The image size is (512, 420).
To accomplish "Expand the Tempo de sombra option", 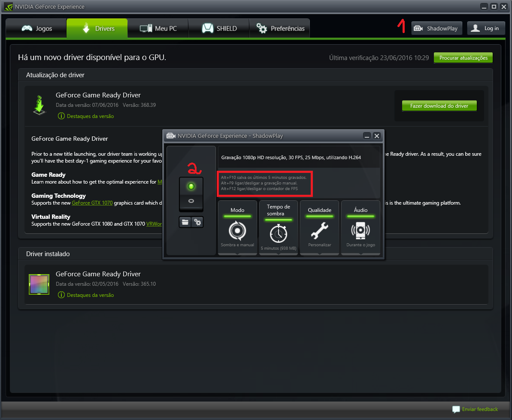I will [278, 227].
